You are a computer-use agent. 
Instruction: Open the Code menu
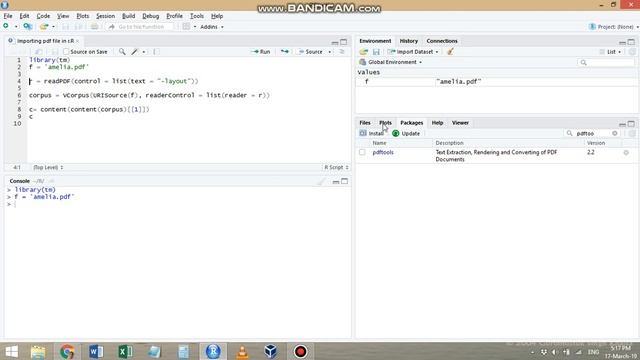coord(43,16)
